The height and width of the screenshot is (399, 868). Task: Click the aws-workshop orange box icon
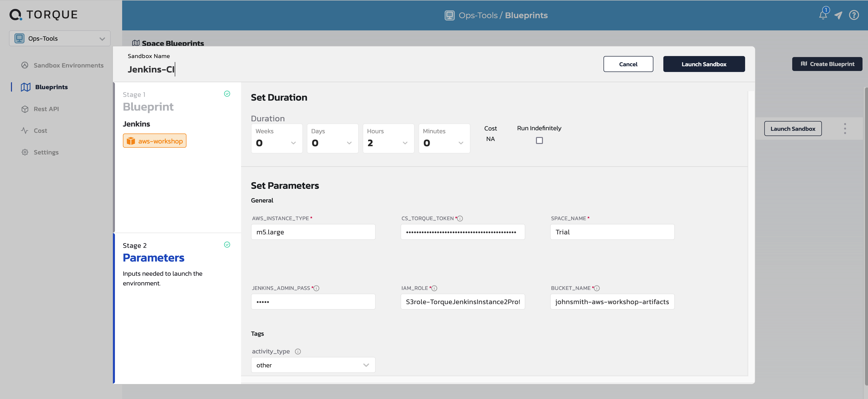(x=131, y=141)
